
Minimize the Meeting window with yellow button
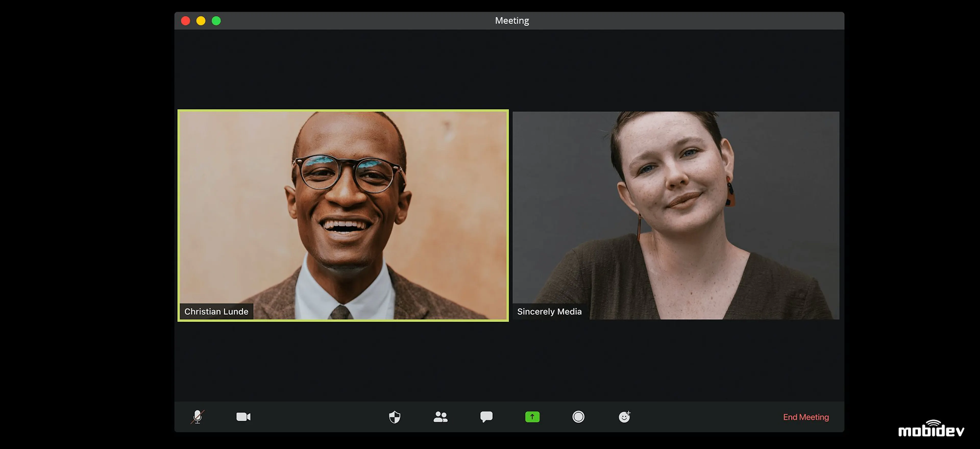(x=201, y=20)
